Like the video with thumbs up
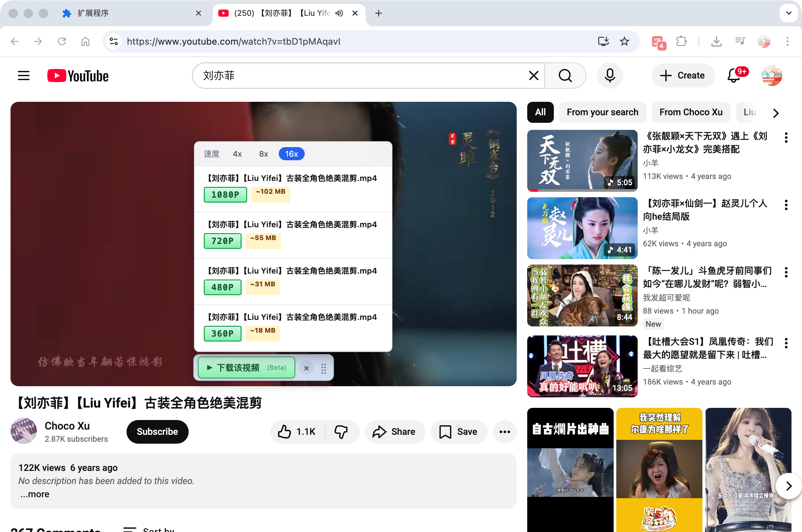 (297, 432)
